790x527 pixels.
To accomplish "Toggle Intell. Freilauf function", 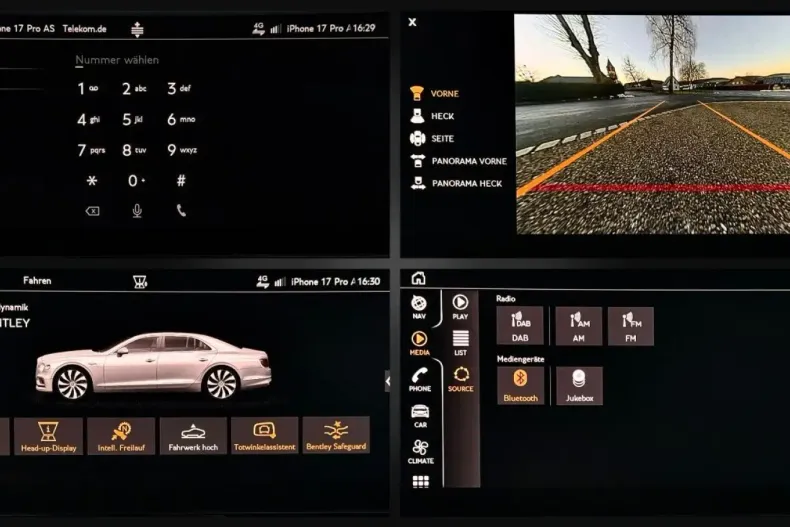I will click(x=121, y=436).
